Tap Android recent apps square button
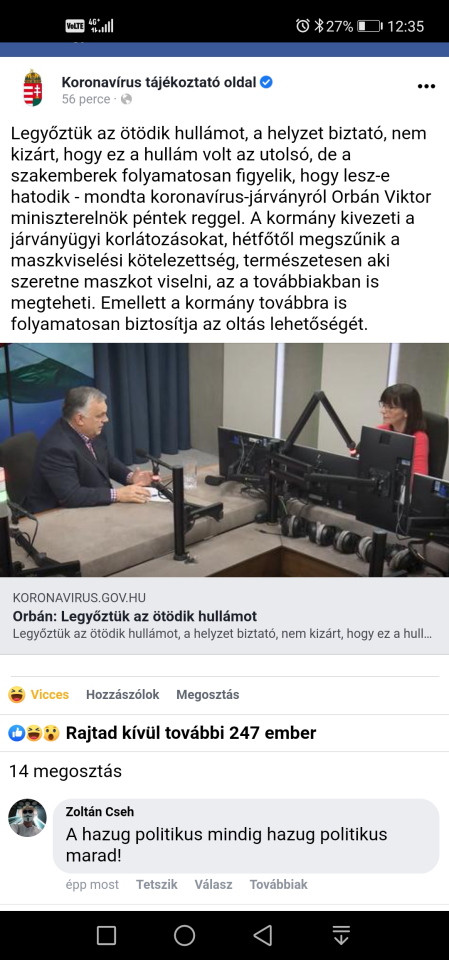The image size is (449, 960). coord(106,935)
